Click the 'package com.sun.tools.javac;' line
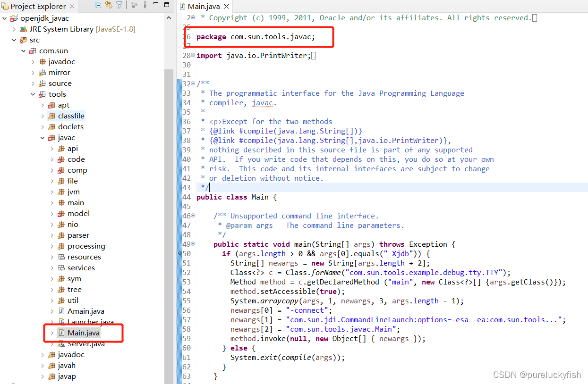This screenshot has height=384, width=588. [x=256, y=37]
